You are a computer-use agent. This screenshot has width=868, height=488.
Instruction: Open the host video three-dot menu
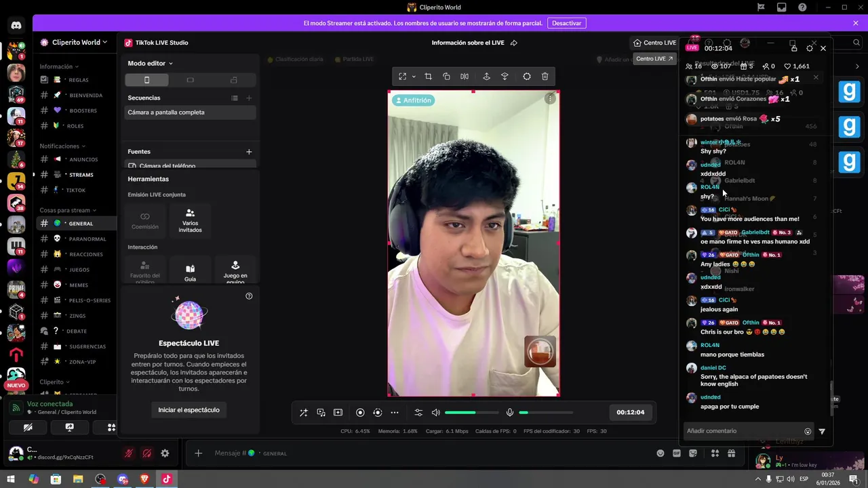tap(550, 99)
